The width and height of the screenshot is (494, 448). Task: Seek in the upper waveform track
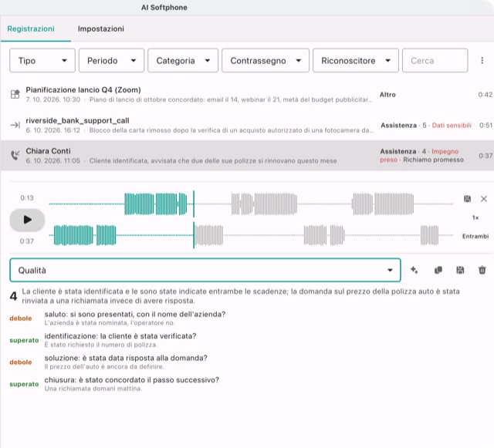251,204
